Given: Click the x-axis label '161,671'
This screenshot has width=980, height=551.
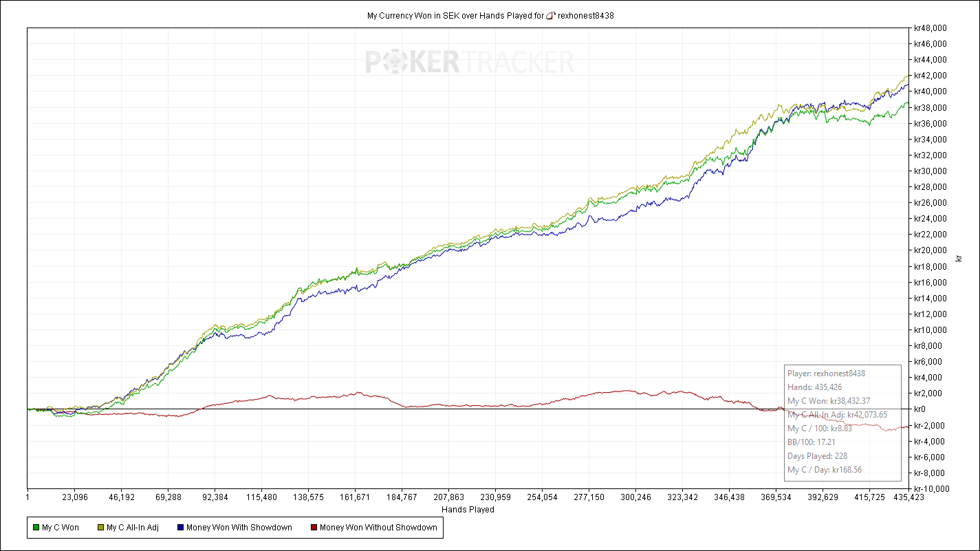Looking at the screenshot, I should 356,497.
